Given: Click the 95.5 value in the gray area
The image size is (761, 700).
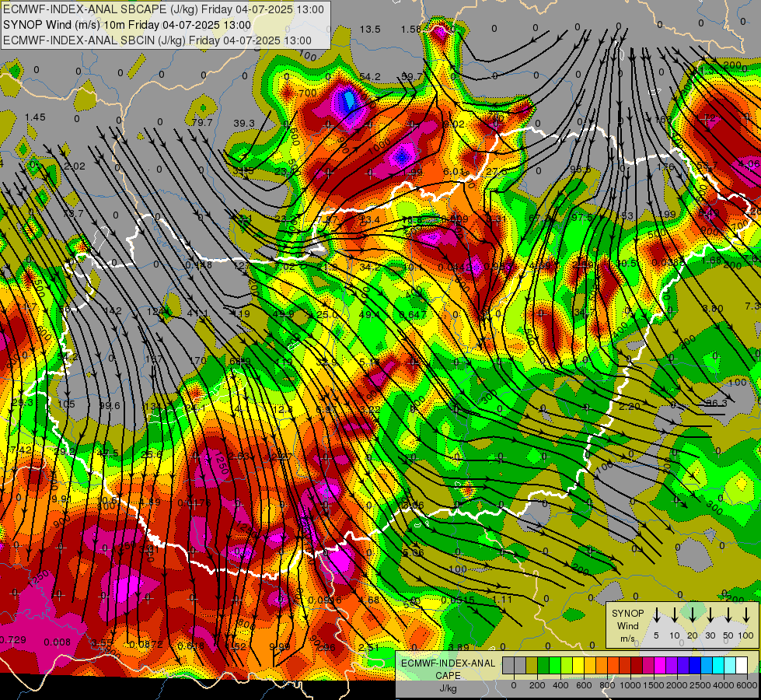Looking at the screenshot, I should click(581, 169).
